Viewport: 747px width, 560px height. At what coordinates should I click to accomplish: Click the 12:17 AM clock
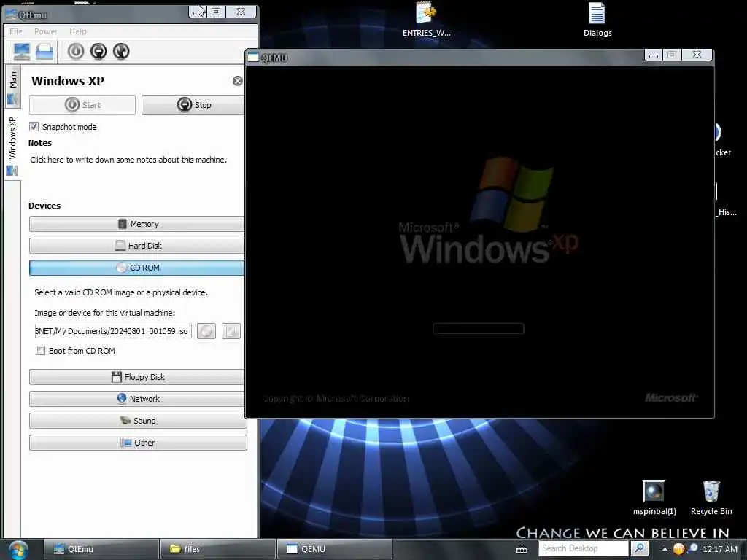pyautogui.click(x=720, y=549)
